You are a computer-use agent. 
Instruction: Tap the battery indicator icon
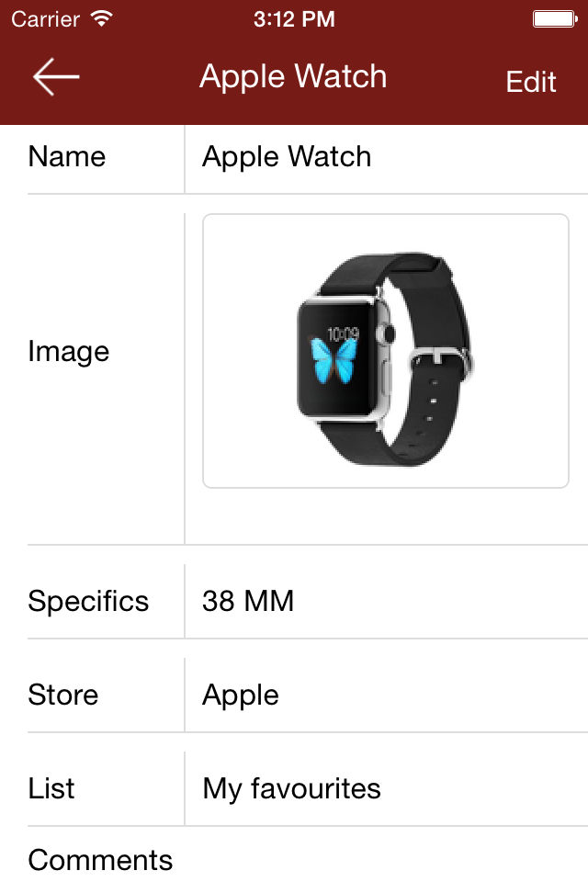coord(555,19)
